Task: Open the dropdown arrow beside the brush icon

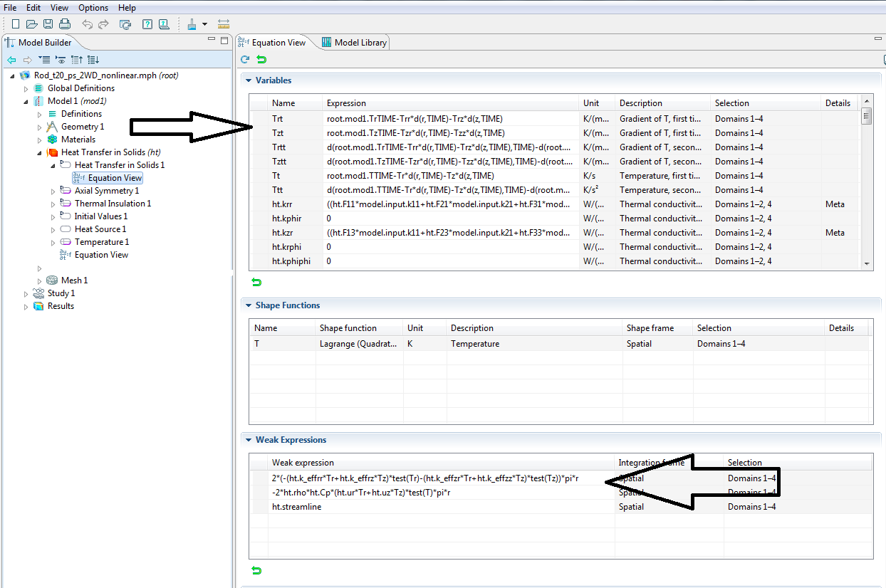Action: pyautogui.click(x=205, y=24)
